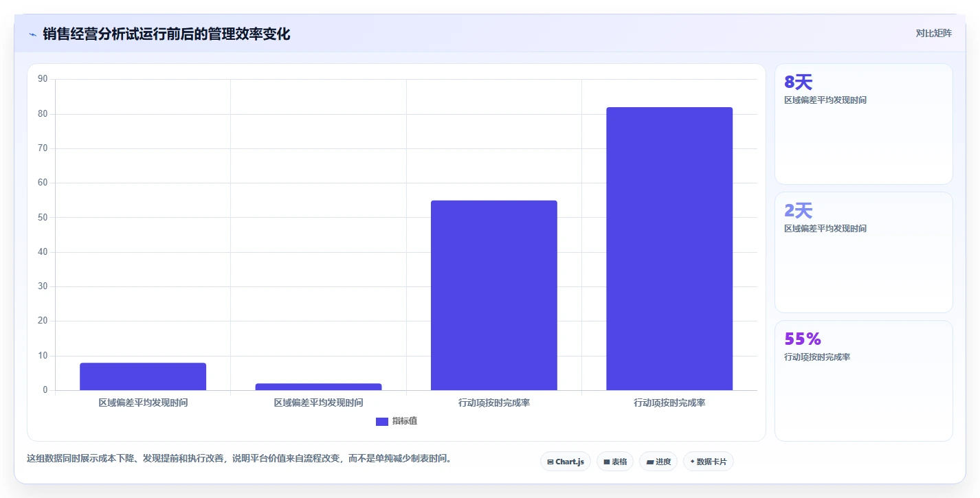Image resolution: width=980 pixels, height=498 pixels.
Task: Click the y-axis value 90
Action: click(43, 79)
